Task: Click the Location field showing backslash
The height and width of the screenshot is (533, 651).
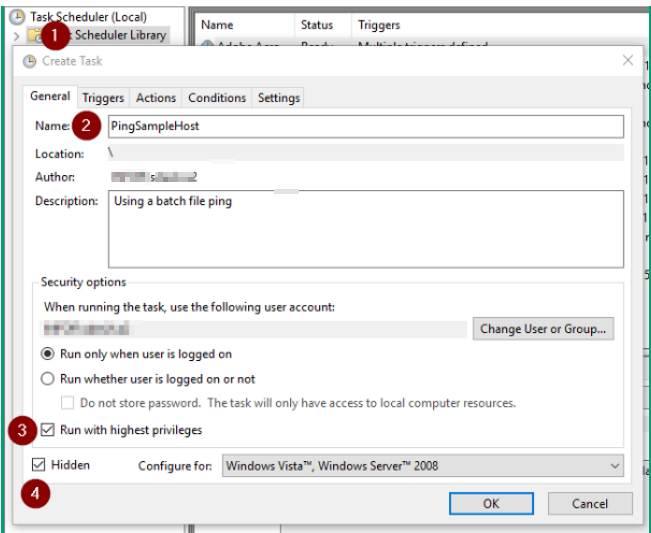Action: 366,153
